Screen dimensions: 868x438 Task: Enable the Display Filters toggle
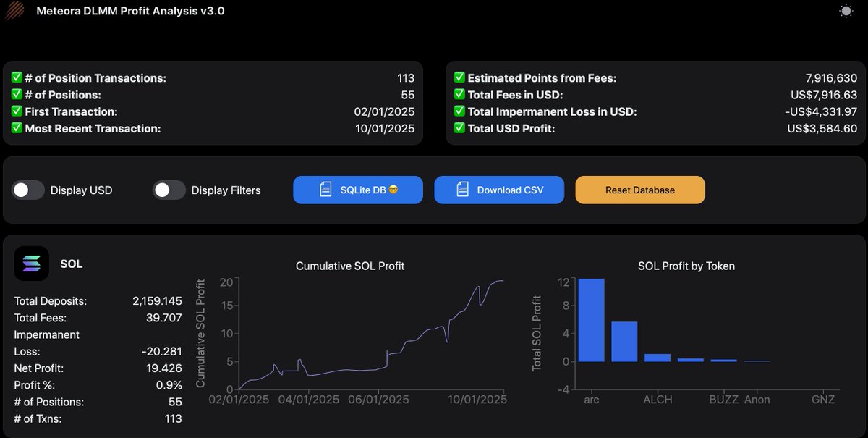tap(169, 190)
